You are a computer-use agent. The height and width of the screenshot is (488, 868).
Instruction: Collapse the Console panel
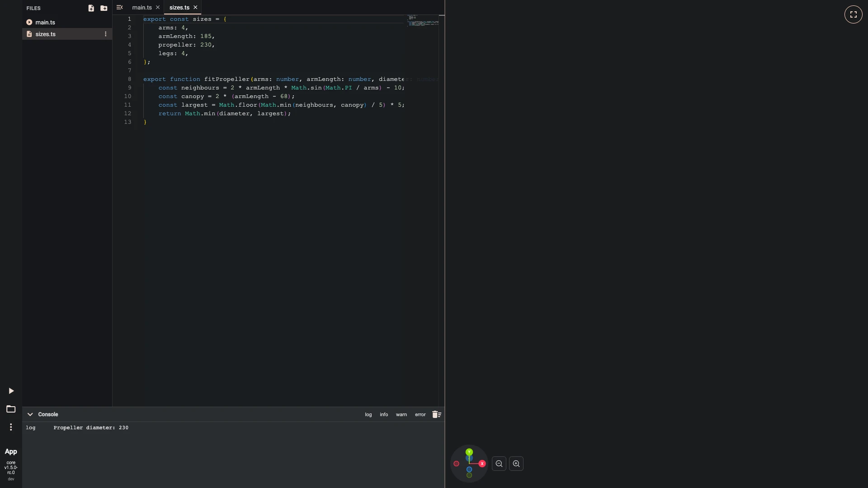pyautogui.click(x=30, y=414)
